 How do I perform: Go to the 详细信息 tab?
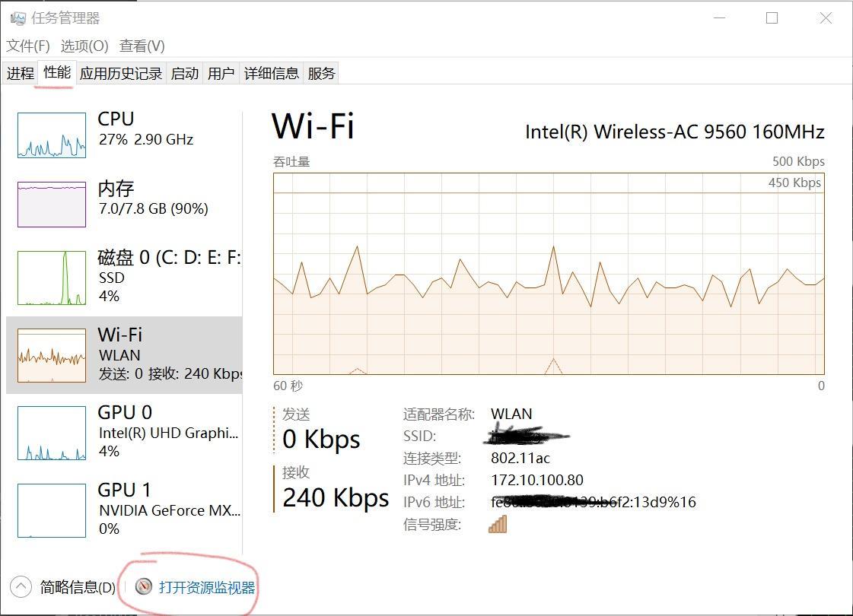point(272,73)
